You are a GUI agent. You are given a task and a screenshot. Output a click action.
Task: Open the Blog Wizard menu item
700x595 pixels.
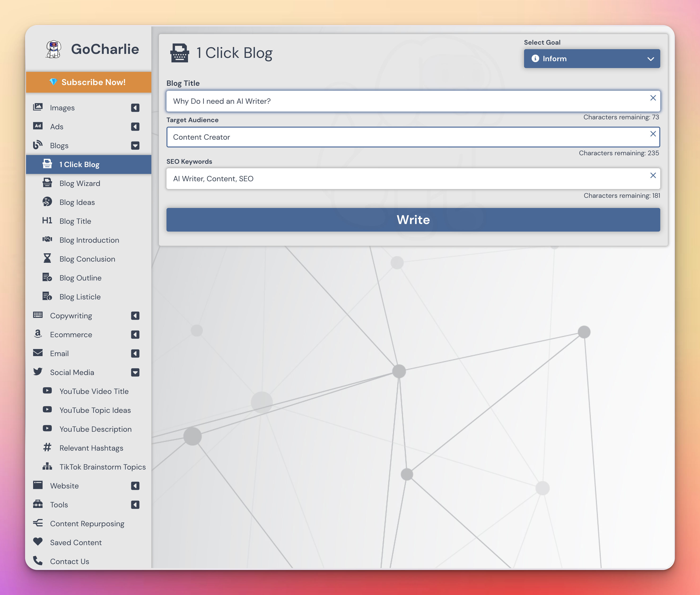(x=89, y=183)
